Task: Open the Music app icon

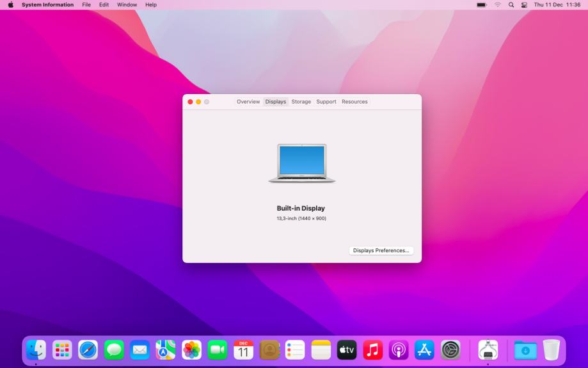Action: [373, 349]
